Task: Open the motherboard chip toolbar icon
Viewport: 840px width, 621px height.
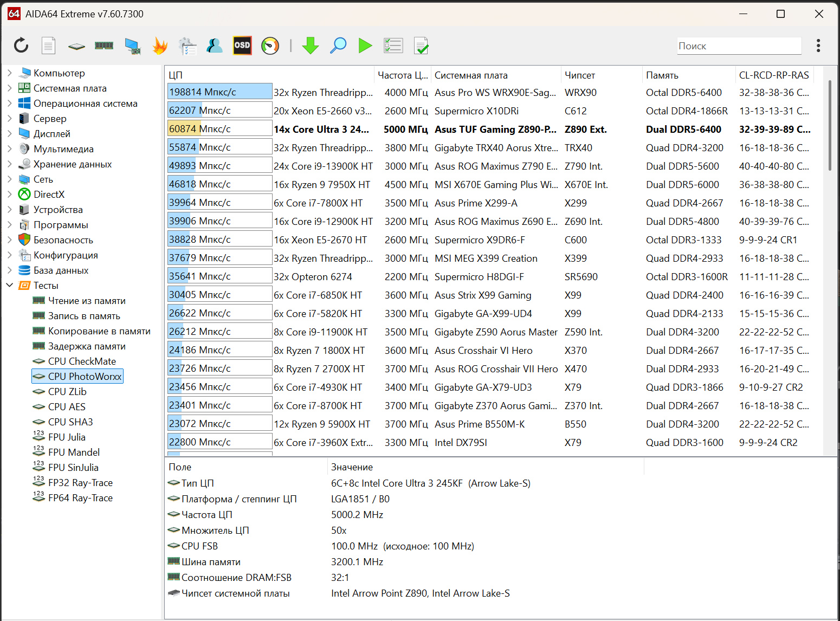Action: pyautogui.click(x=76, y=46)
